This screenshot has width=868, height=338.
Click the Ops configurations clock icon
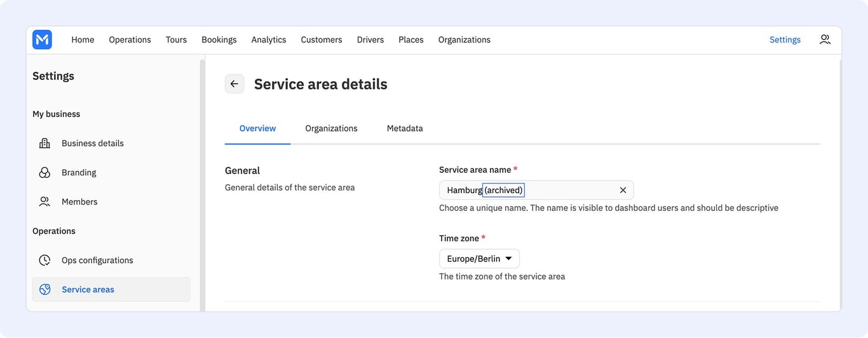click(x=44, y=260)
